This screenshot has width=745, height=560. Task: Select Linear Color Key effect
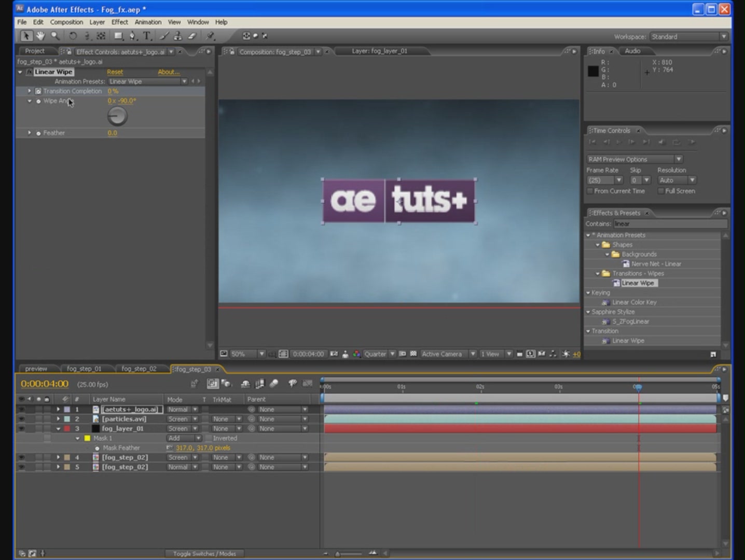point(634,302)
